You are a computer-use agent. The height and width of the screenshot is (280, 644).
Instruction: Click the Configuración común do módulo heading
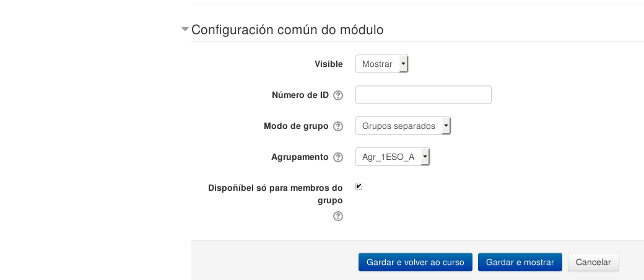tap(287, 30)
